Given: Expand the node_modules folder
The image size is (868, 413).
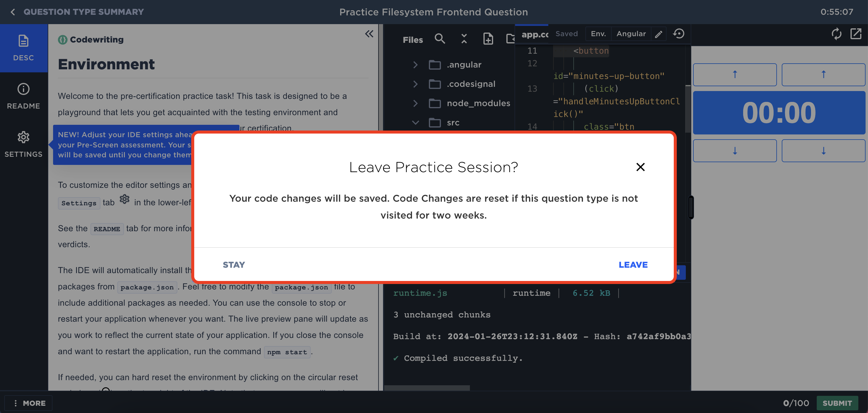Looking at the screenshot, I should click(x=415, y=103).
